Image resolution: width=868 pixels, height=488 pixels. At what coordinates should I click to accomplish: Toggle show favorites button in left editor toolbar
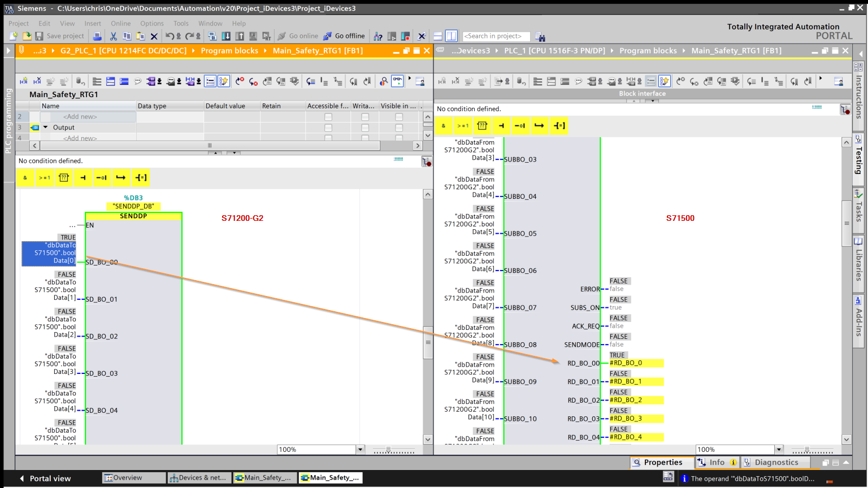pos(224,81)
